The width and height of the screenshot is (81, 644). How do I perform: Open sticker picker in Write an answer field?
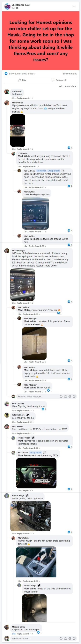click(x=74, y=639)
